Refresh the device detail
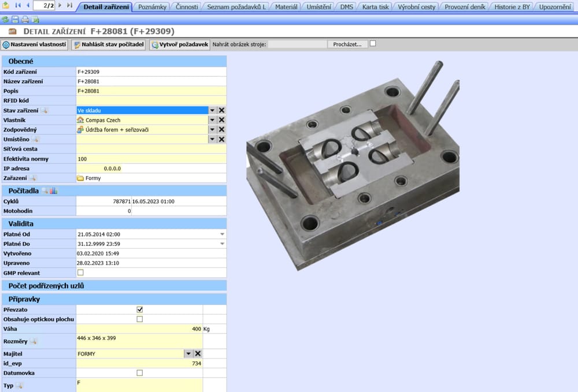 tap(5, 20)
